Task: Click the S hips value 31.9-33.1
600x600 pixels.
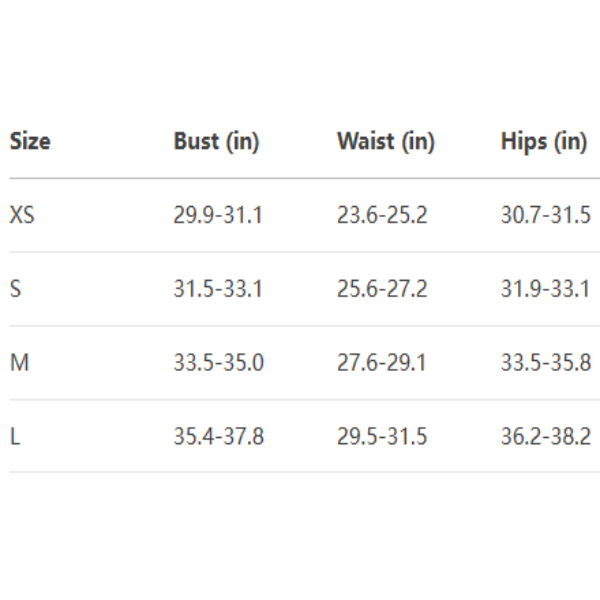Action: point(545,289)
